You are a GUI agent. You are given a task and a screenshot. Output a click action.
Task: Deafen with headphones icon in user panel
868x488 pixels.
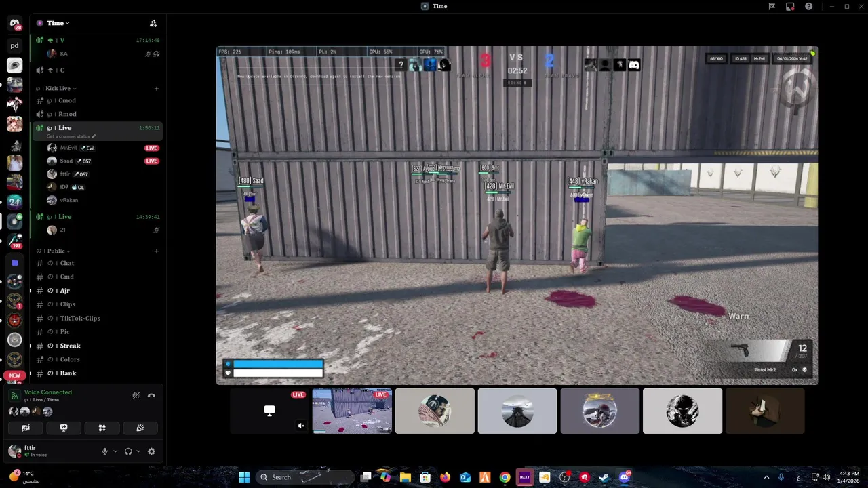(128, 451)
